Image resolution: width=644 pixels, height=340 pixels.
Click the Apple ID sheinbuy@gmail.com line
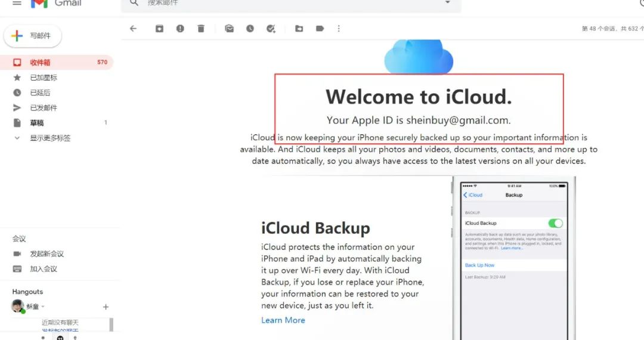tap(419, 120)
